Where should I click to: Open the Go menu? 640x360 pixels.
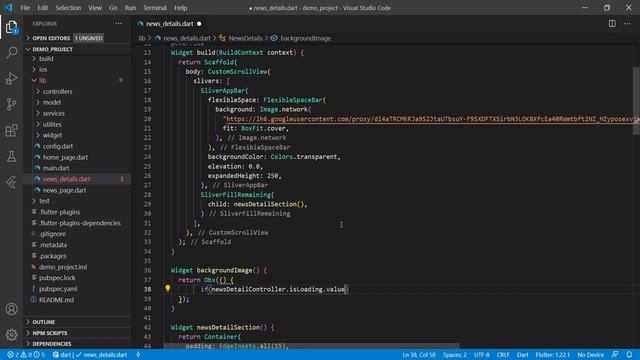113,8
